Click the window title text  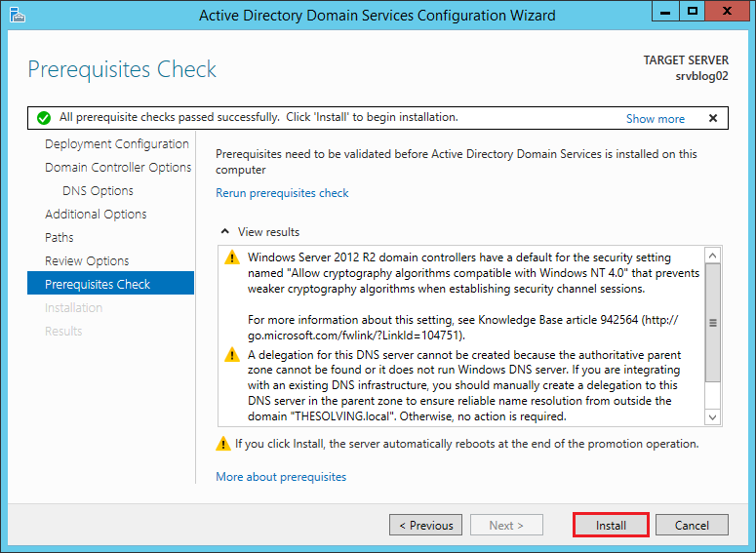pyautogui.click(x=378, y=16)
